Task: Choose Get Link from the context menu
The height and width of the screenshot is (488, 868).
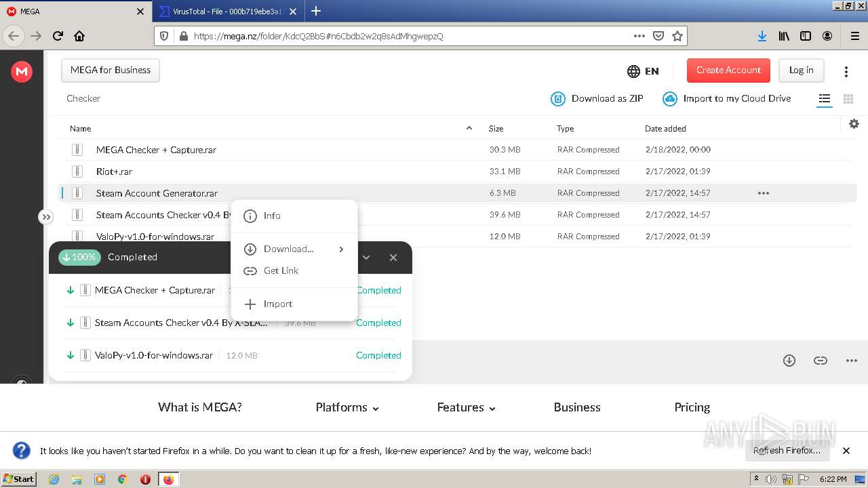Action: (294, 270)
